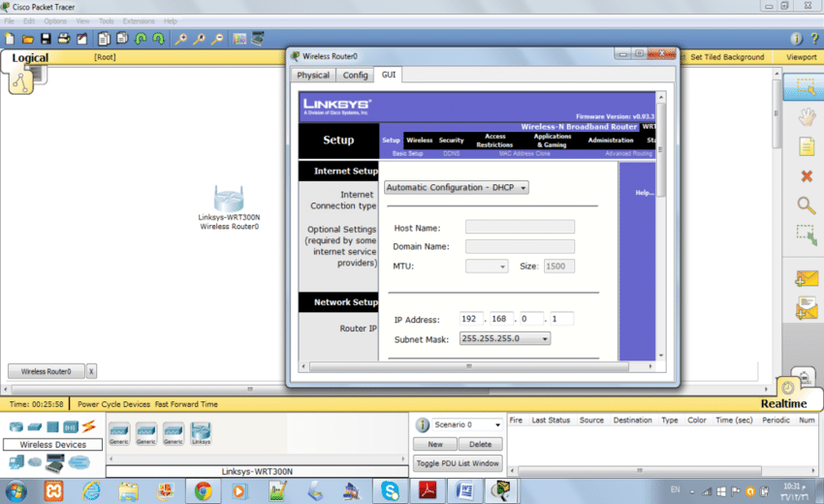Image resolution: width=824 pixels, height=504 pixels.
Task: Open the custom devices dialog icon
Action: 258,39
